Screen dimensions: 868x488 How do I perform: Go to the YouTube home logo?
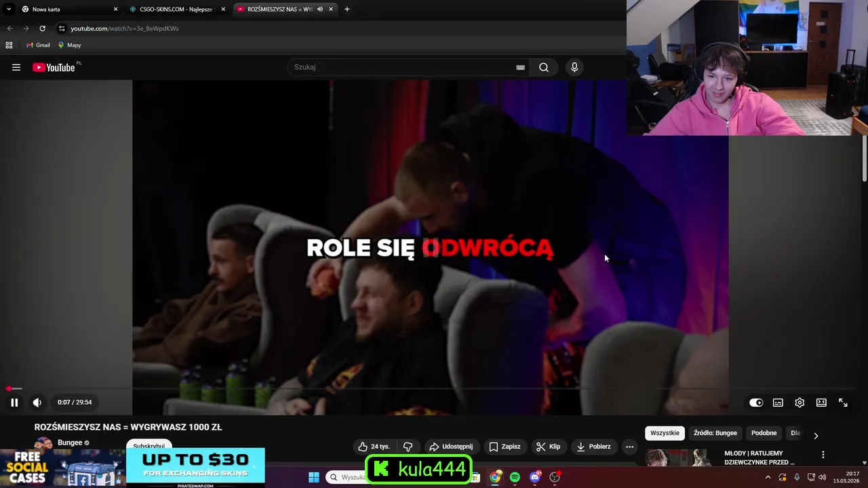point(54,67)
